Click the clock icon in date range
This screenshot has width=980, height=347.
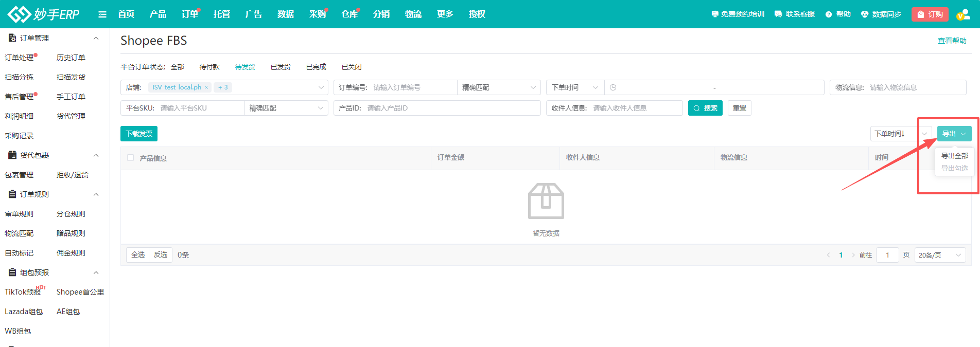point(613,87)
